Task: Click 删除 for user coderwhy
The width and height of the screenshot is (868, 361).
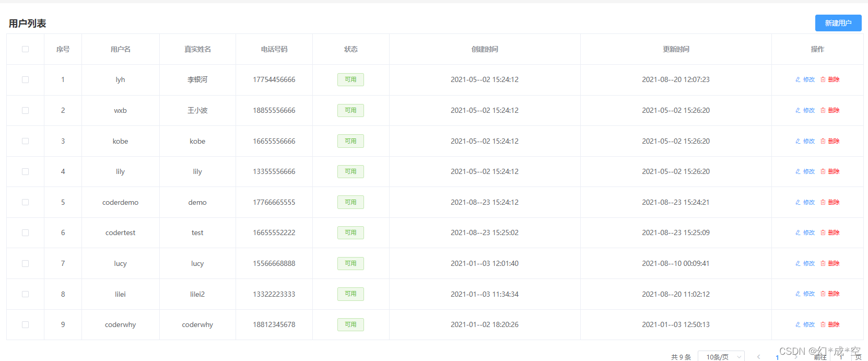Action: click(x=830, y=324)
